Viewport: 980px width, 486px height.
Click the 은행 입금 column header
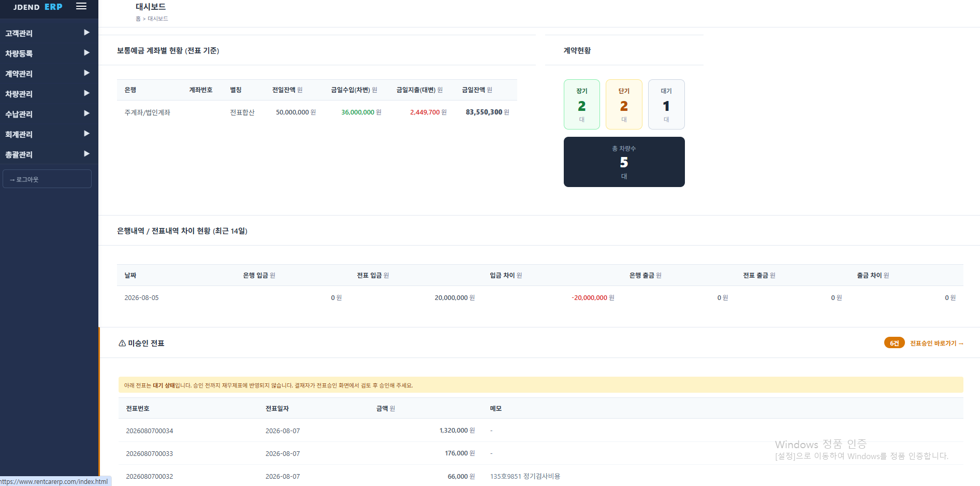click(259, 275)
